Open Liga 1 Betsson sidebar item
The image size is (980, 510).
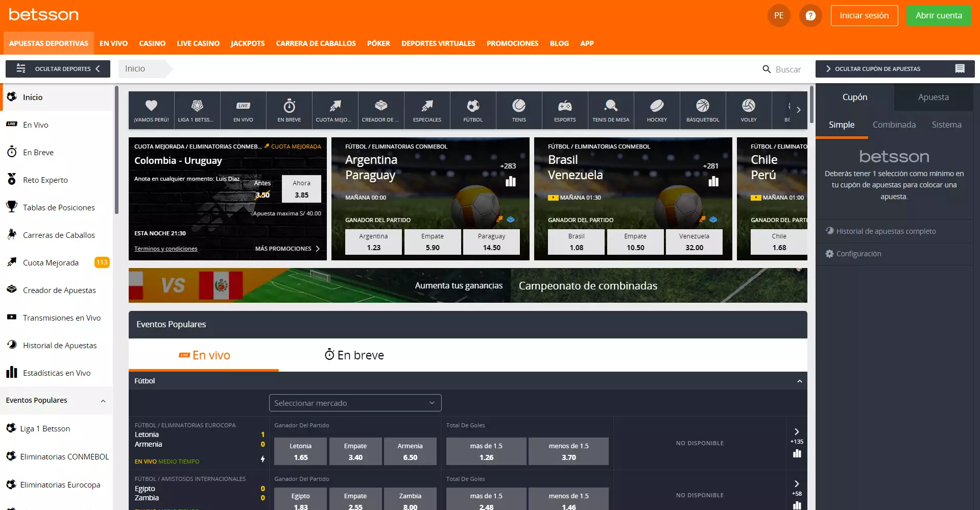click(56, 428)
